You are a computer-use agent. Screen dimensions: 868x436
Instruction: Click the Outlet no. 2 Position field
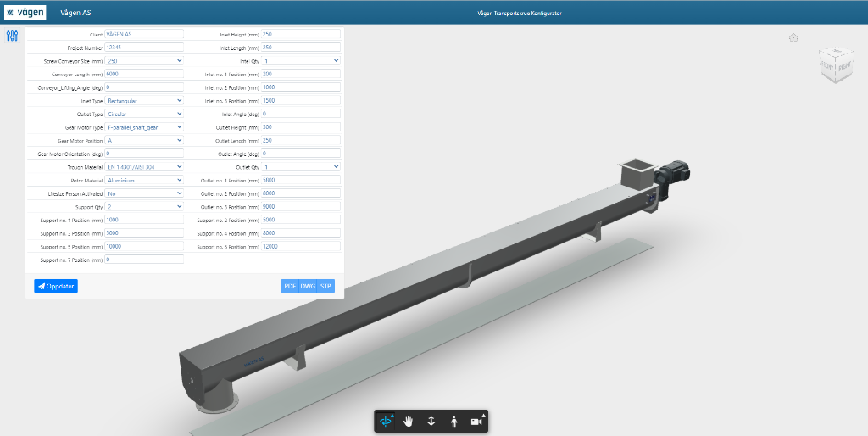coord(301,193)
